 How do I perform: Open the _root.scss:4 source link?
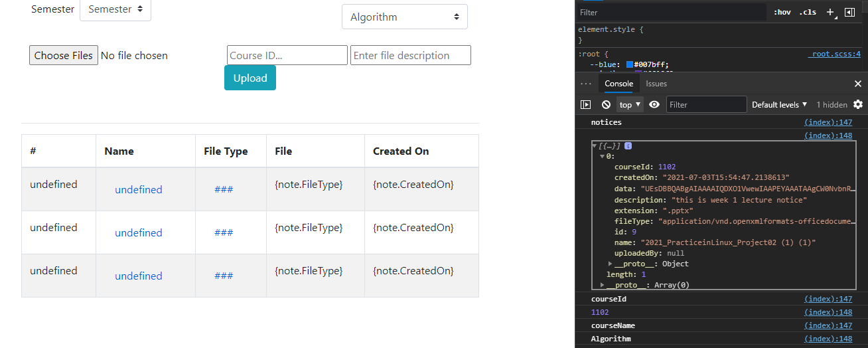point(834,54)
